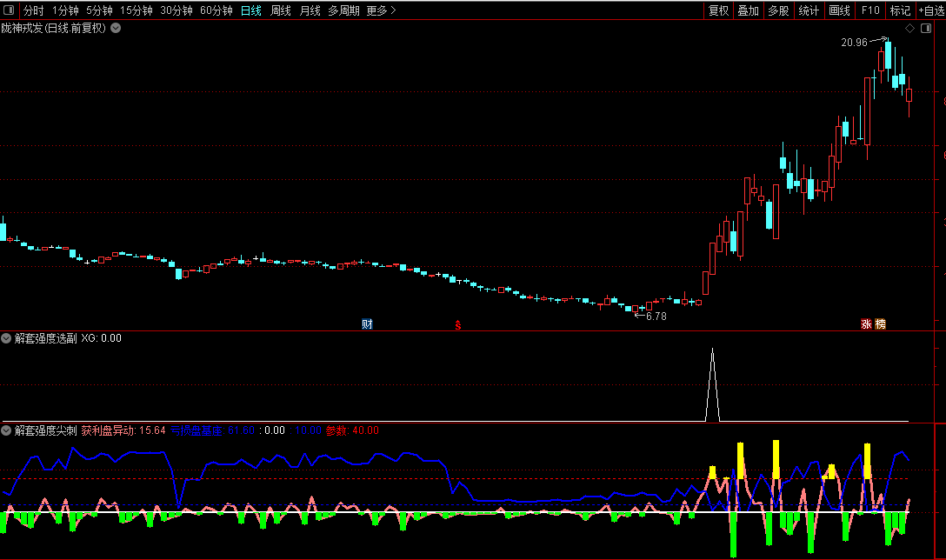Switch to 周线 weekly chart

pos(281,10)
